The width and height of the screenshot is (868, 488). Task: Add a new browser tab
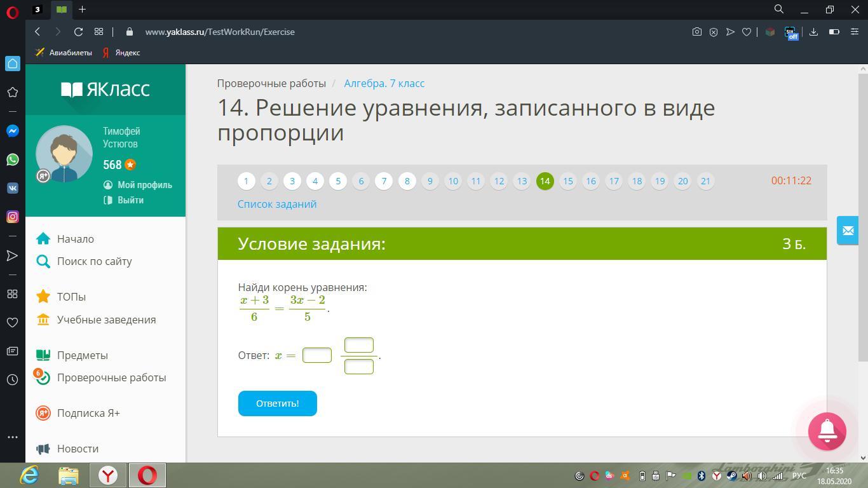[x=82, y=9]
